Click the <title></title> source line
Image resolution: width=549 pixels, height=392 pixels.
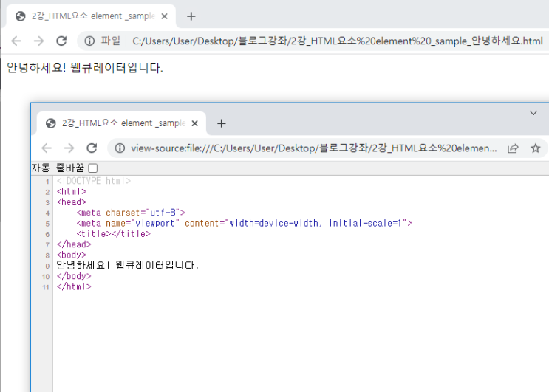pyautogui.click(x=114, y=233)
